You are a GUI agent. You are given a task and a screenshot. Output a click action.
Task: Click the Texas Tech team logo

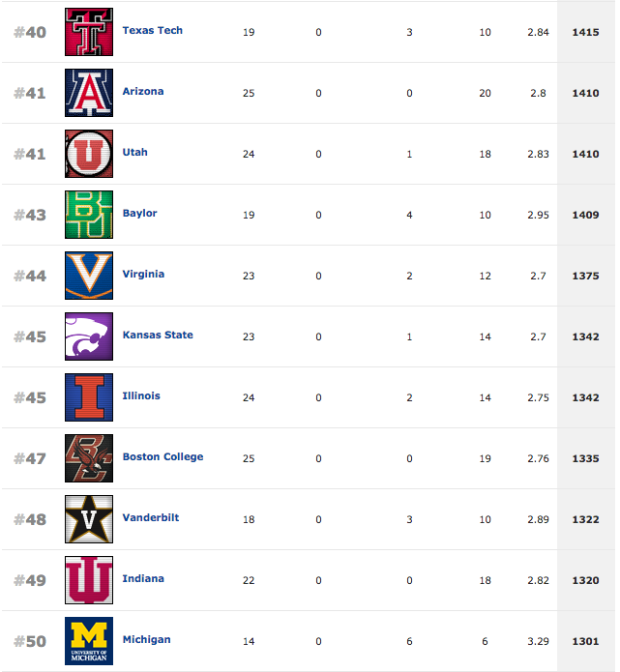pyautogui.click(x=89, y=32)
